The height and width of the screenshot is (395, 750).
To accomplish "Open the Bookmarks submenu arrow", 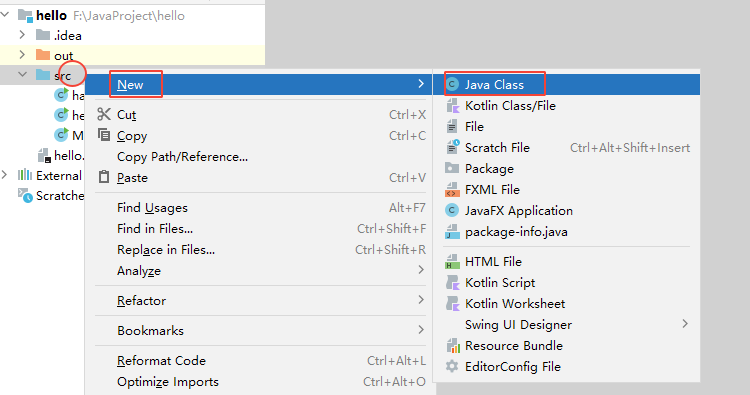I will [421, 330].
